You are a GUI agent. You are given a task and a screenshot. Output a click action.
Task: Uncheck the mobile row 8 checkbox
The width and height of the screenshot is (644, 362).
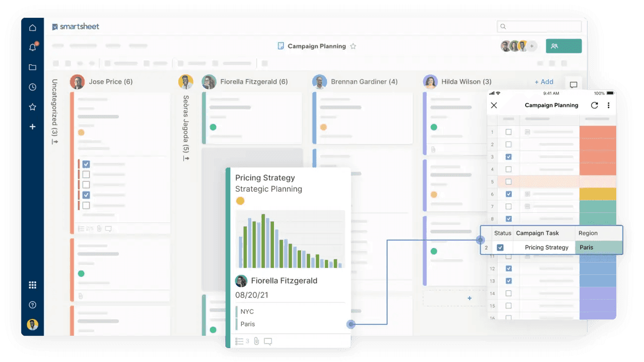click(508, 219)
